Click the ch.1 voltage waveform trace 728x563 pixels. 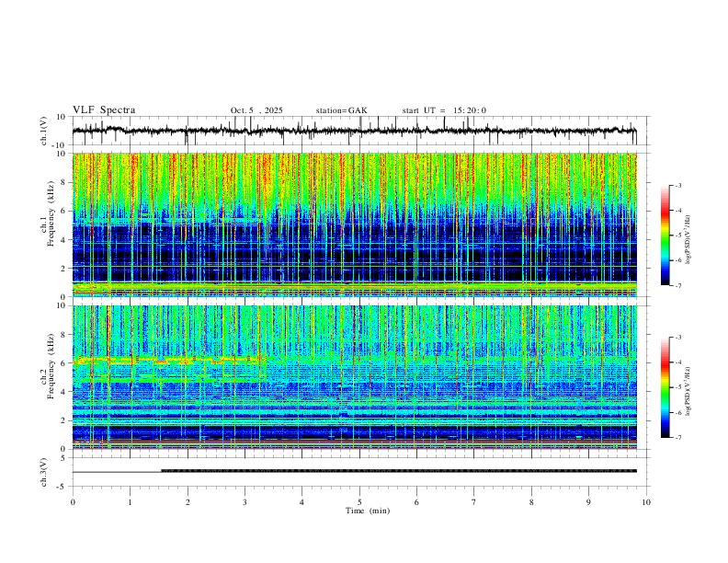point(354,131)
